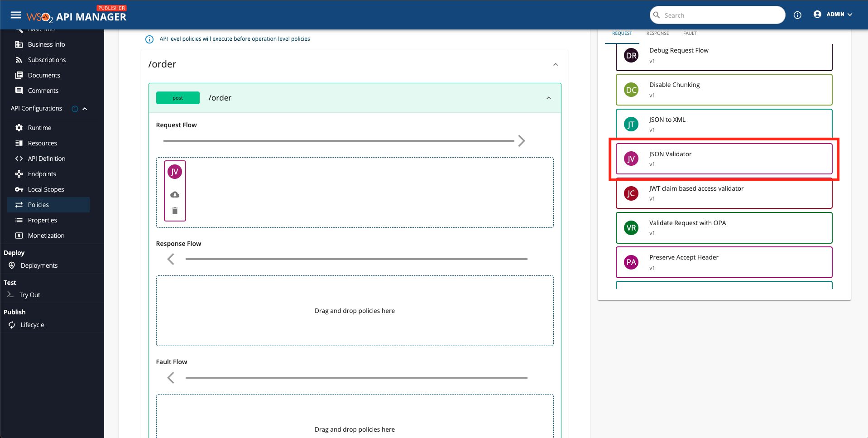
Task: Go to Lifecycle under Publish
Action: pos(32,325)
